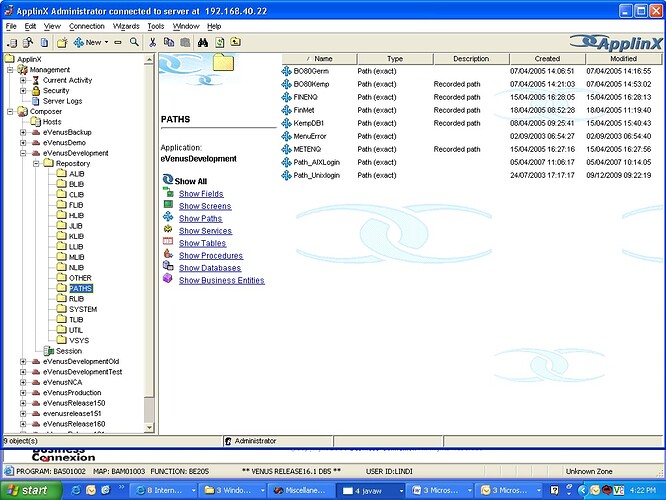This screenshot has width=666, height=500.
Task: Expand the eVenusDemo application node
Action: (x=23, y=143)
